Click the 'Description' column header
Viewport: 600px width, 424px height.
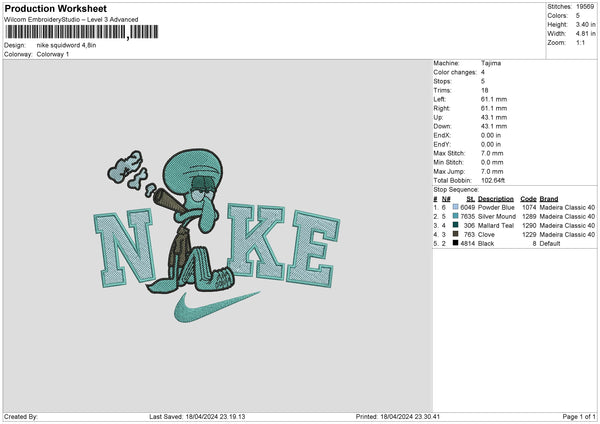coord(496,199)
